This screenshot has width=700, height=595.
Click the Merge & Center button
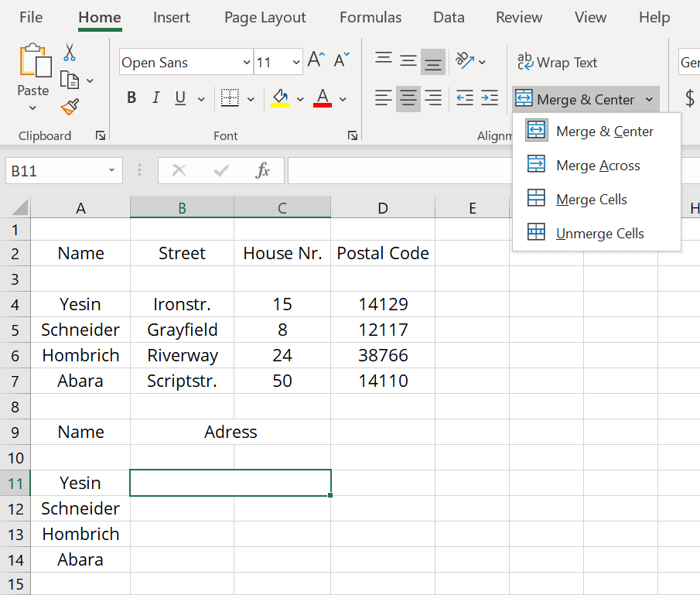(576, 100)
